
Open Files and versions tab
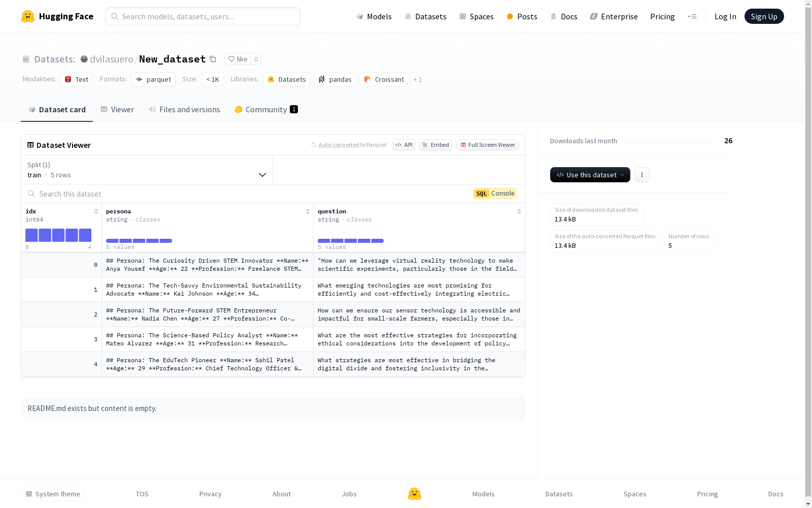184,110
